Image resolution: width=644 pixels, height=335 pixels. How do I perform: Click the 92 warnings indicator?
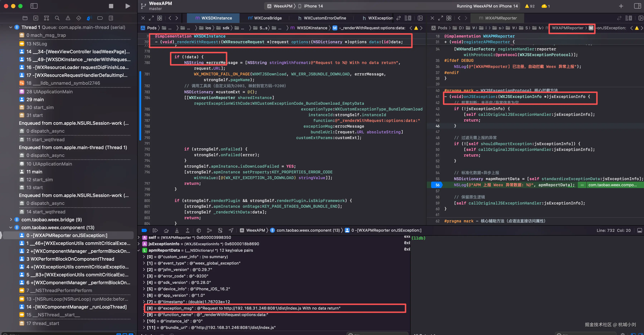click(530, 6)
